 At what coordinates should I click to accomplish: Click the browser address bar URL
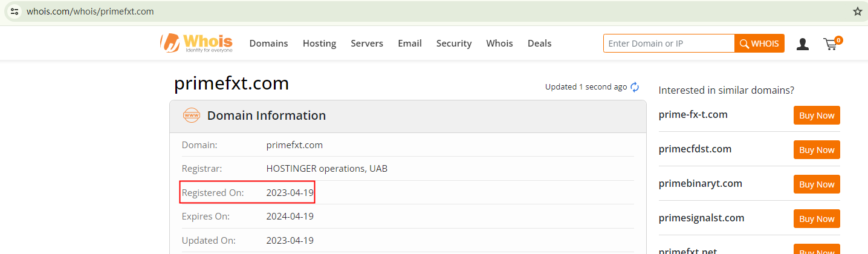(90, 11)
